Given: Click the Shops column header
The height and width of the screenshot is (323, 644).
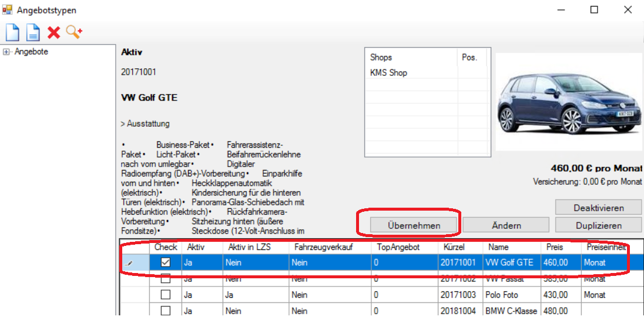Looking at the screenshot, I should tap(411, 57).
